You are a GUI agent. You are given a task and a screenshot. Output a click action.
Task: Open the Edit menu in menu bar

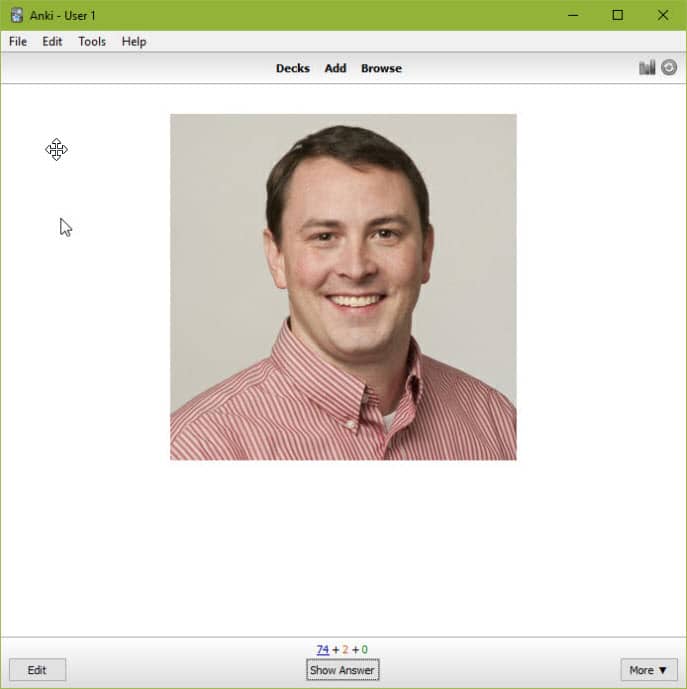(52, 42)
